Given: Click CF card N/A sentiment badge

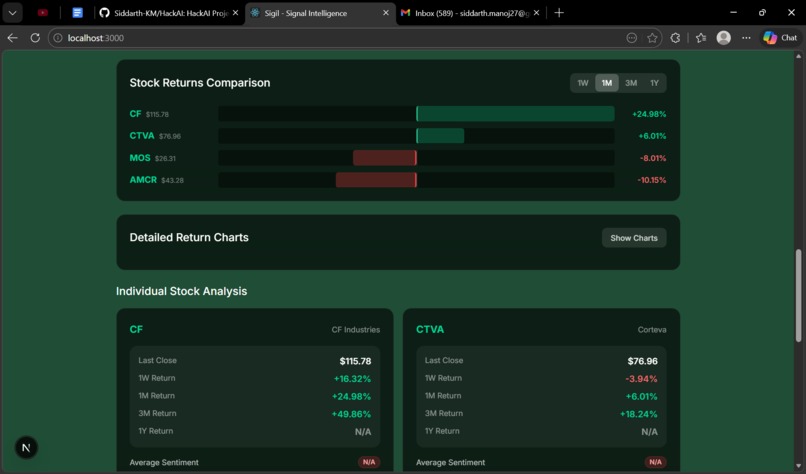Looking at the screenshot, I should (369, 462).
